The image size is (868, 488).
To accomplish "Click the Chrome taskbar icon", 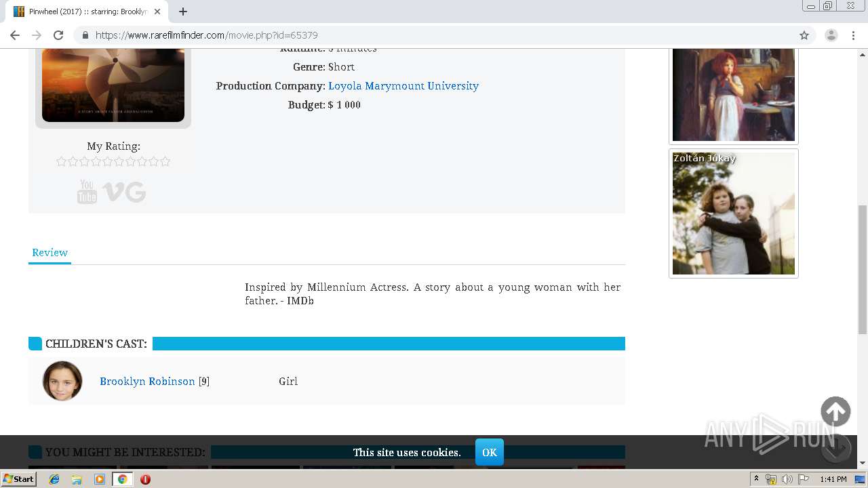I will [122, 479].
